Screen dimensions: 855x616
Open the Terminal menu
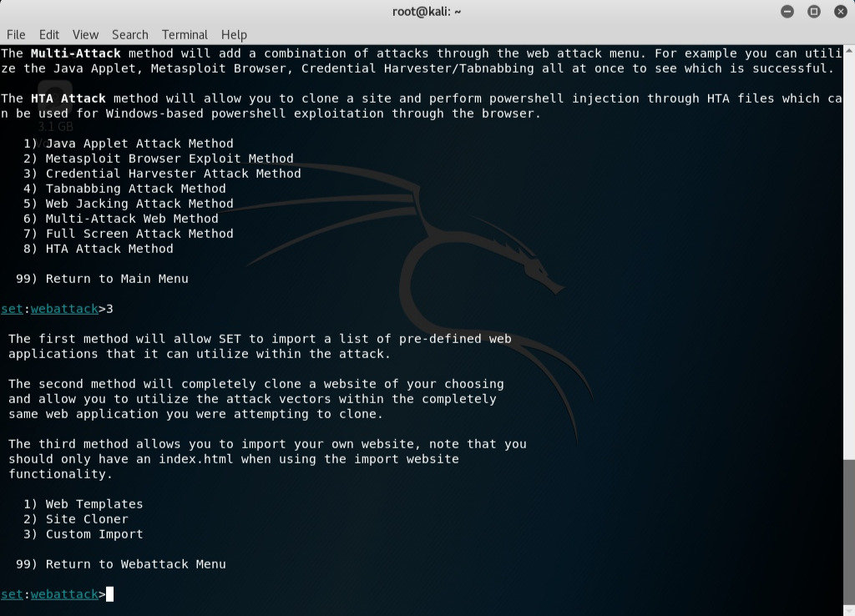185,35
